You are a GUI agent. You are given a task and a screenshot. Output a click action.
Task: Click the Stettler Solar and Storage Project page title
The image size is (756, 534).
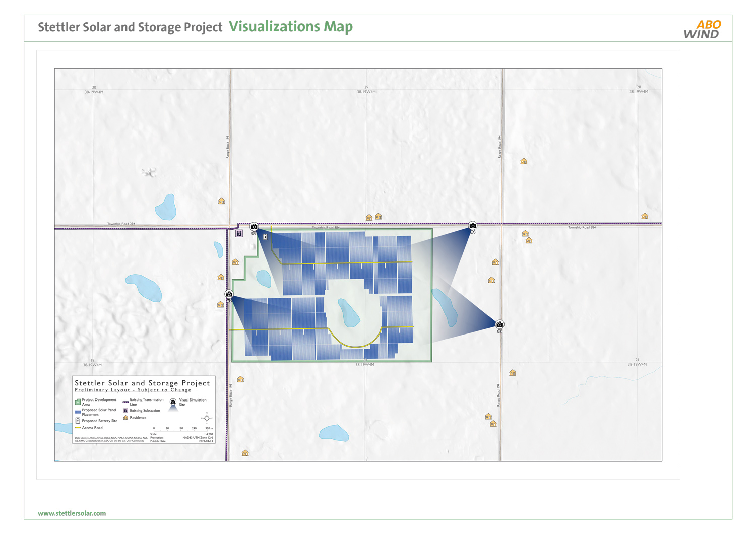(x=130, y=27)
